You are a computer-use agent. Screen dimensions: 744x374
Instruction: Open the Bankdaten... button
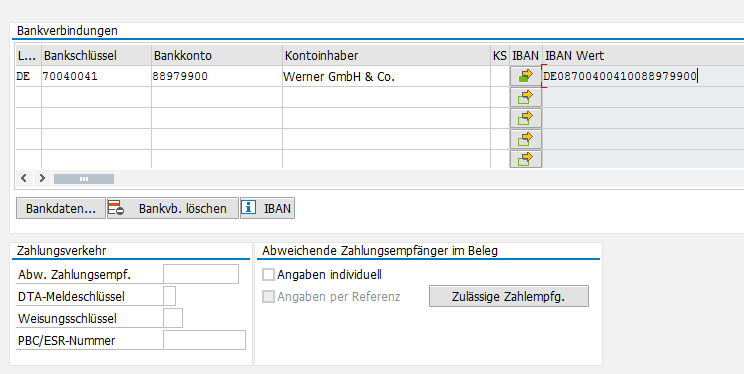click(61, 208)
